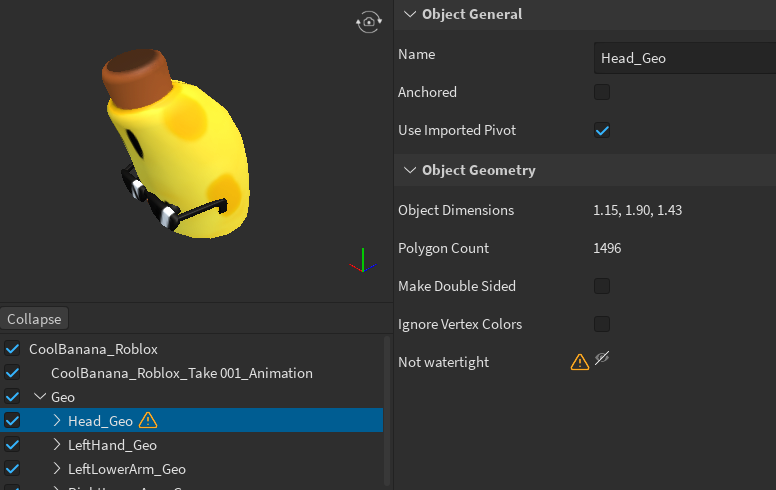
Task: Uncheck the Geo group checkbox
Action: coord(12,397)
